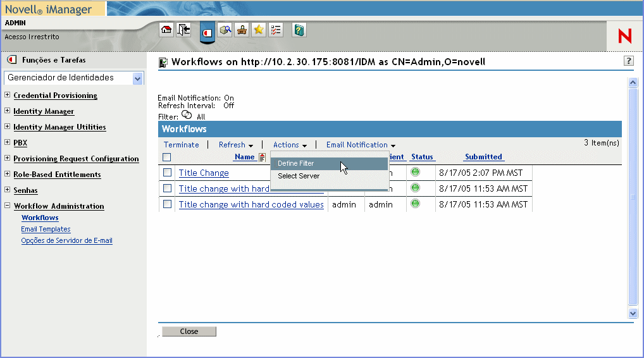644x358 pixels.
Task: Open last Title change with hard coded values
Action: 251,204
